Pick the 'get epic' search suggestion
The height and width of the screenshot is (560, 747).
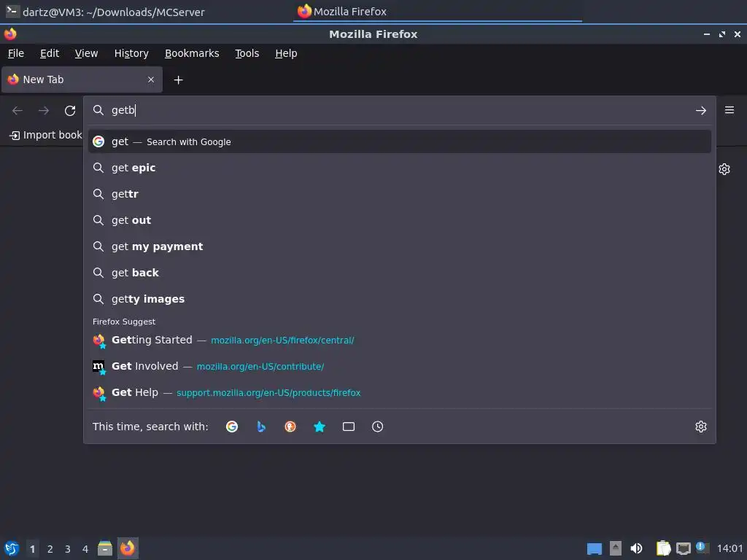(x=399, y=168)
